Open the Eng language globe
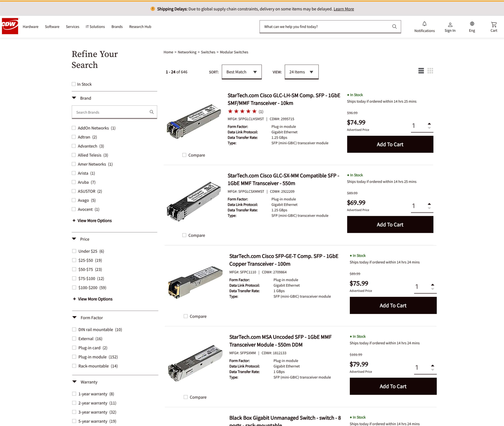This screenshot has height=426, width=504. (472, 24)
